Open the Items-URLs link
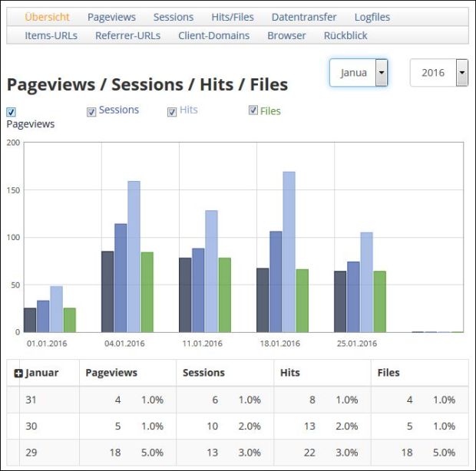This screenshot has width=476, height=471. coord(51,35)
